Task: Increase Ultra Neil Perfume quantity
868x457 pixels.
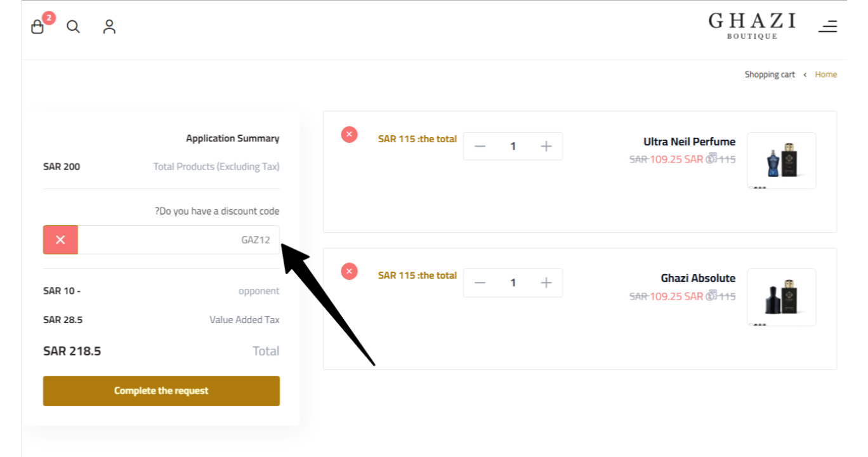Action: [546, 147]
